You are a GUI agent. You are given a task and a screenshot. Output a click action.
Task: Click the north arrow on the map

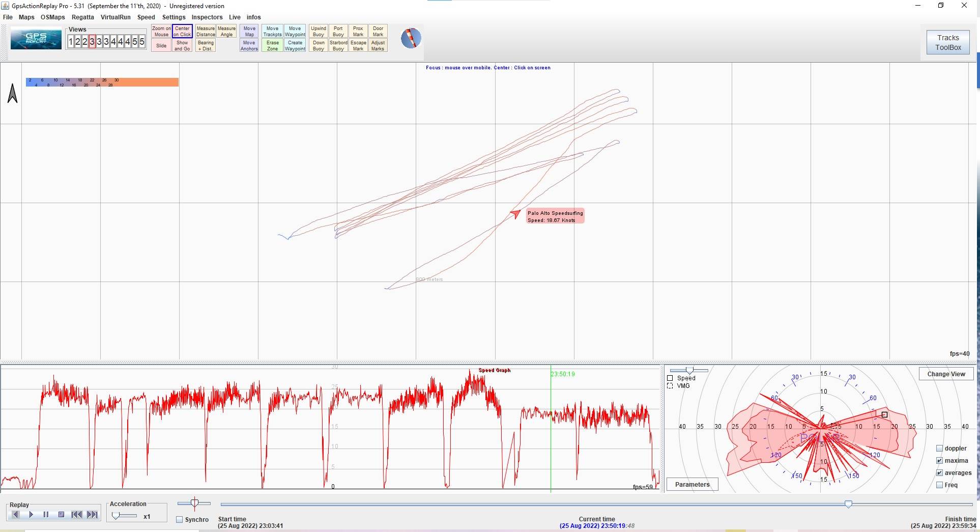pos(13,93)
